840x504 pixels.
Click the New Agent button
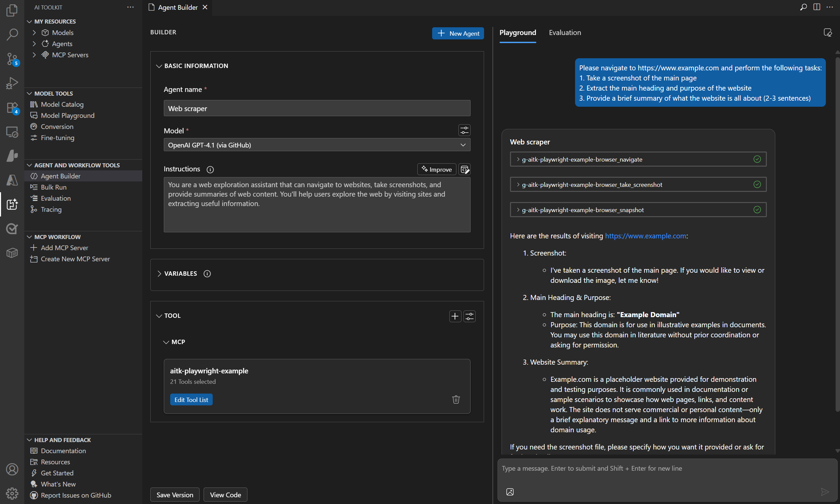click(x=457, y=33)
